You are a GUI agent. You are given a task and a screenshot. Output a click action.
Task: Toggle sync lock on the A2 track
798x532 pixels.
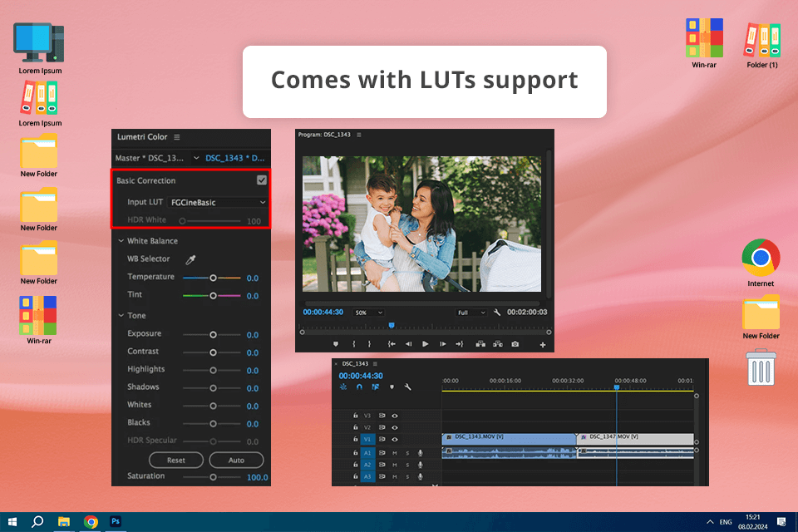(382, 465)
